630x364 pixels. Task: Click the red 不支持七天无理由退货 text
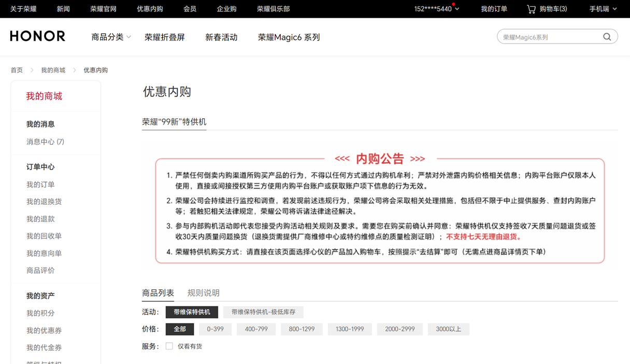pos(484,237)
